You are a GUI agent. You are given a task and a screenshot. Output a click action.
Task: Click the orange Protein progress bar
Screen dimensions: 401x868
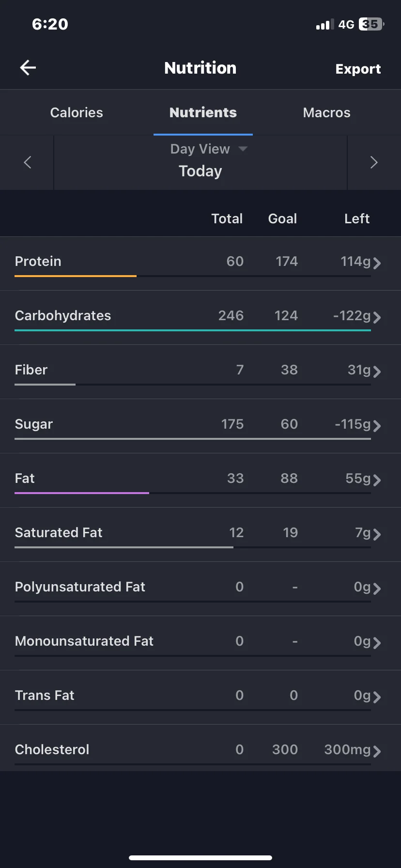coord(76,276)
